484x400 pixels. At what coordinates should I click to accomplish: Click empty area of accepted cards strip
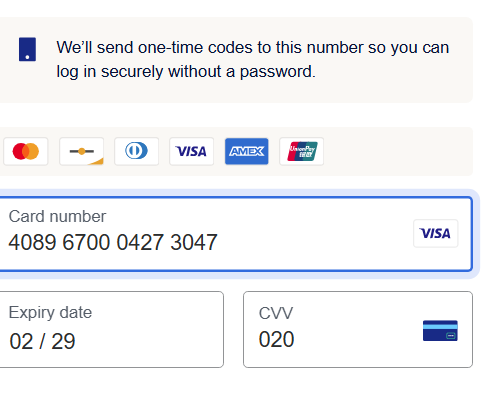(x=397, y=151)
